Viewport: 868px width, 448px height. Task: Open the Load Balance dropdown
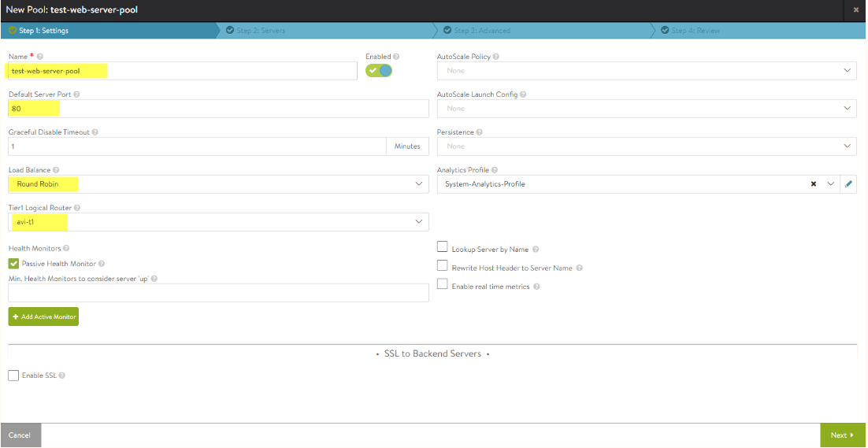click(x=219, y=184)
